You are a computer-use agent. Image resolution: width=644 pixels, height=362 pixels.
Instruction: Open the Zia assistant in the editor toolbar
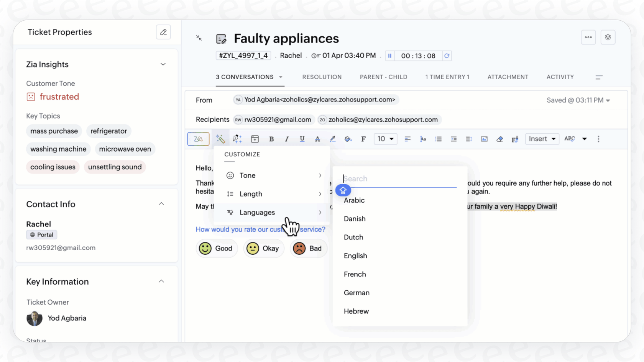pyautogui.click(x=198, y=139)
